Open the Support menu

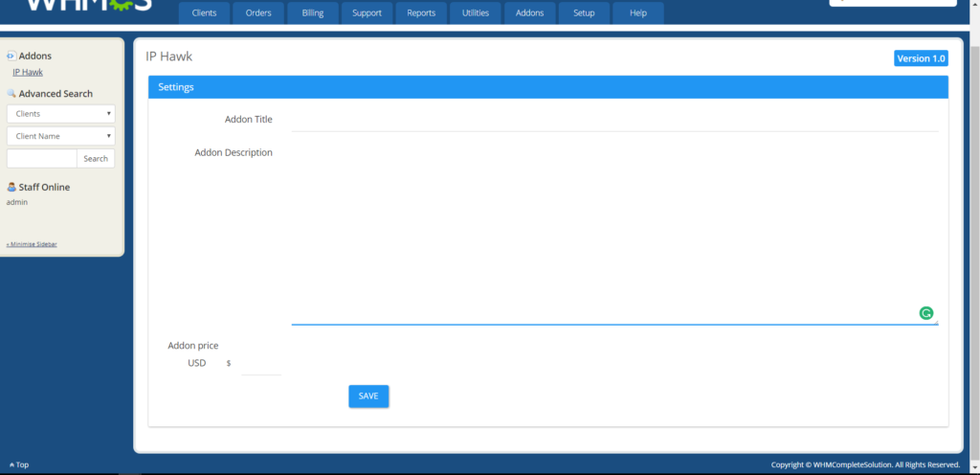coord(367,13)
